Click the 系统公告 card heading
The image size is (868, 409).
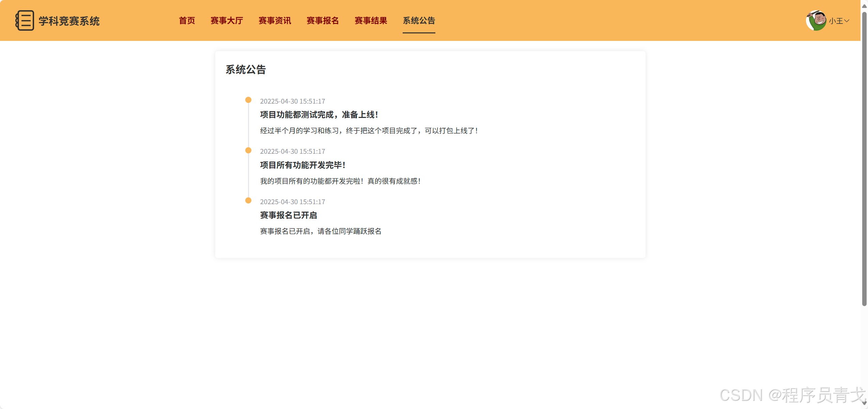[245, 70]
